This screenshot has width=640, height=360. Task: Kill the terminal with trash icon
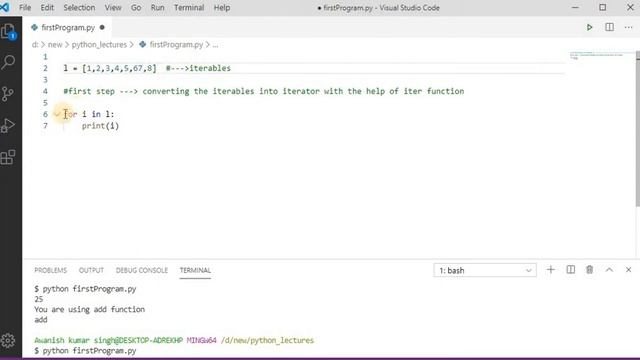click(x=590, y=270)
